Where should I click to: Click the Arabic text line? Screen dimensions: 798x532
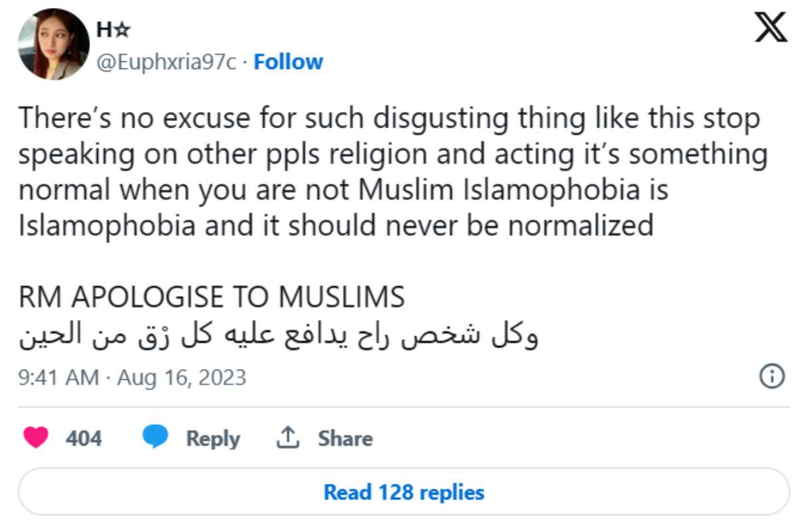point(278,336)
